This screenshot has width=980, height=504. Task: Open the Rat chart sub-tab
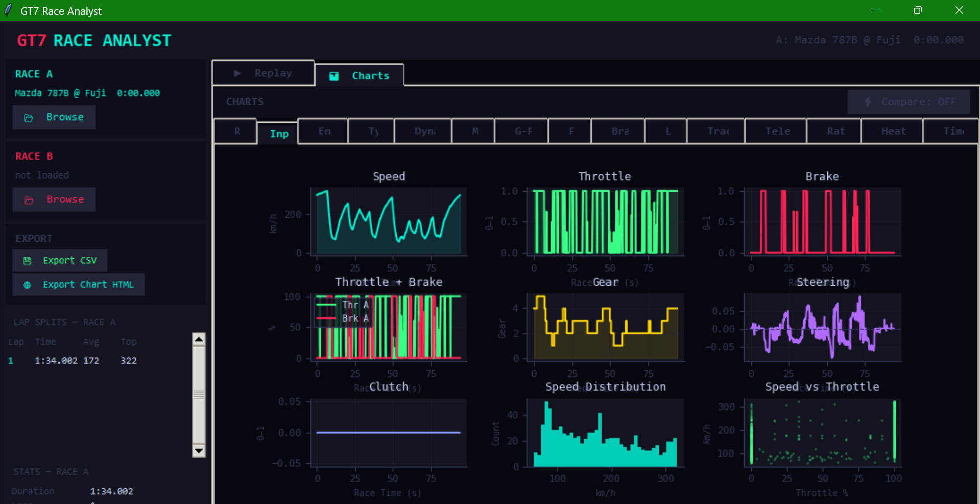point(834,131)
